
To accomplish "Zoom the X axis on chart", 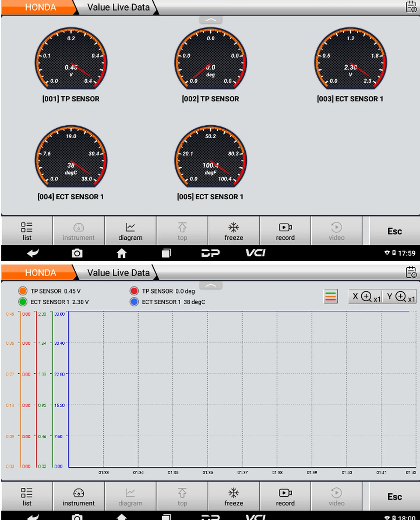I will (x=365, y=296).
